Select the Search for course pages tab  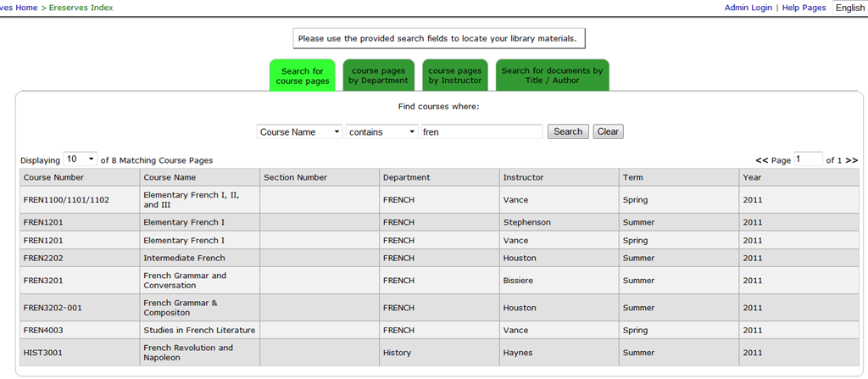pos(303,75)
